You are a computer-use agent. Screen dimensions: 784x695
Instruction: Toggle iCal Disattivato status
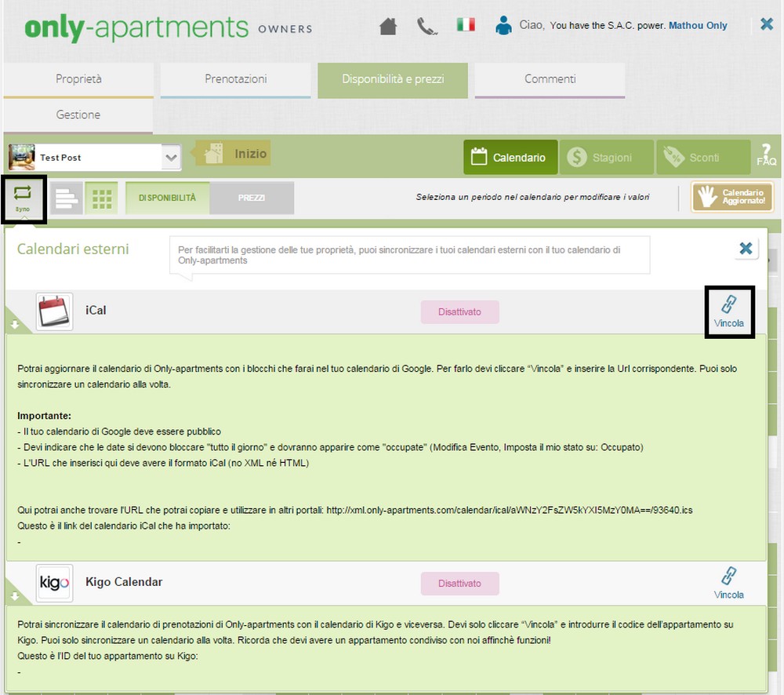(459, 311)
